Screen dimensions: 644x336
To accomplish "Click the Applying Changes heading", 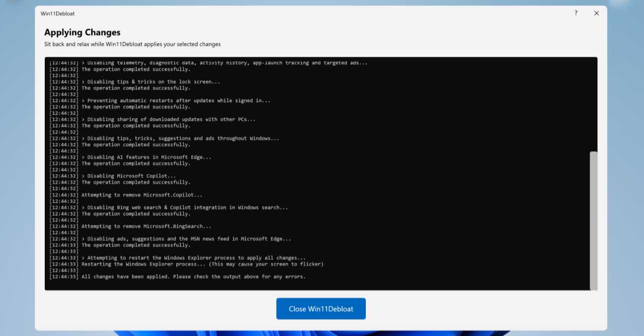I will click(83, 32).
